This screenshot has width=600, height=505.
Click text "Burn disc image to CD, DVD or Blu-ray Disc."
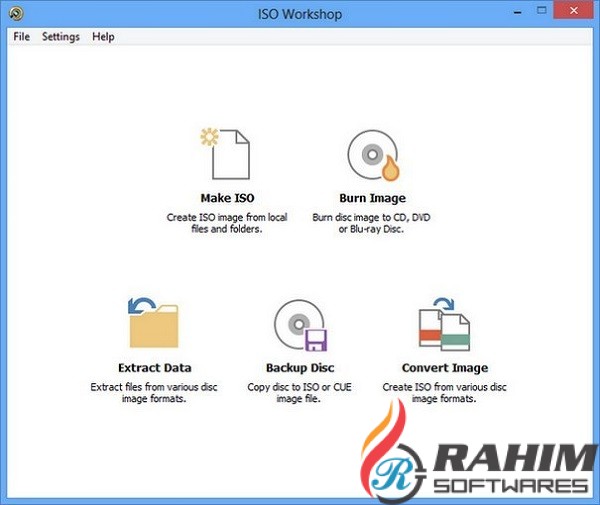(x=371, y=223)
